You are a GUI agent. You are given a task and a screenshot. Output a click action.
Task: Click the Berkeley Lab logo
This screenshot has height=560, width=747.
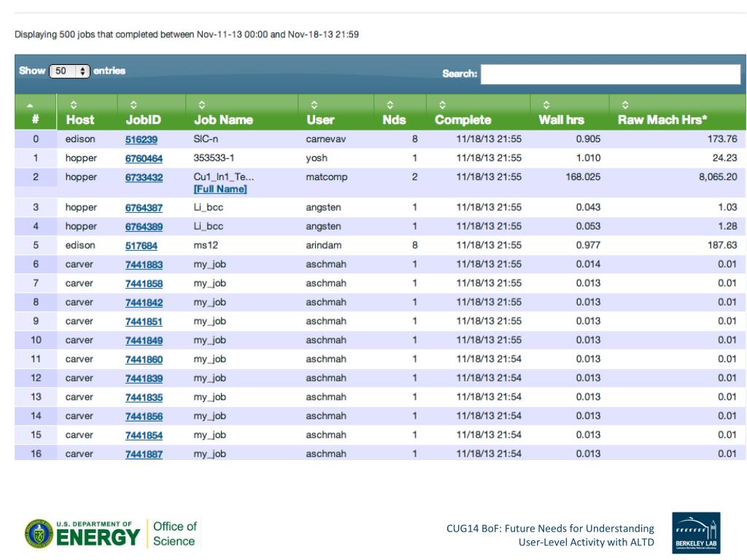696,533
